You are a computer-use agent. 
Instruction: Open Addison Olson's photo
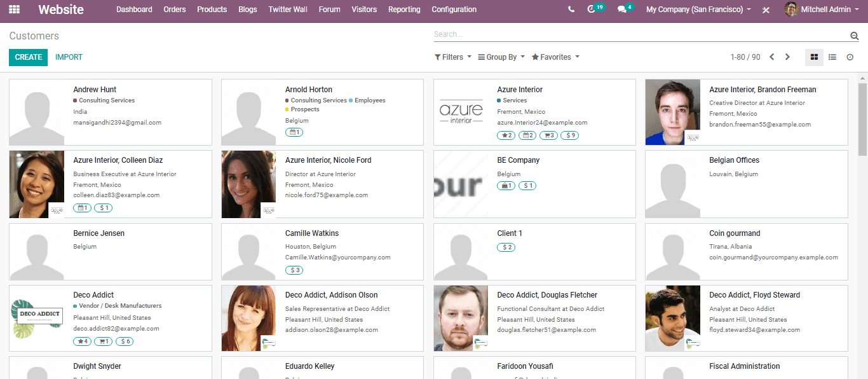tap(249, 318)
